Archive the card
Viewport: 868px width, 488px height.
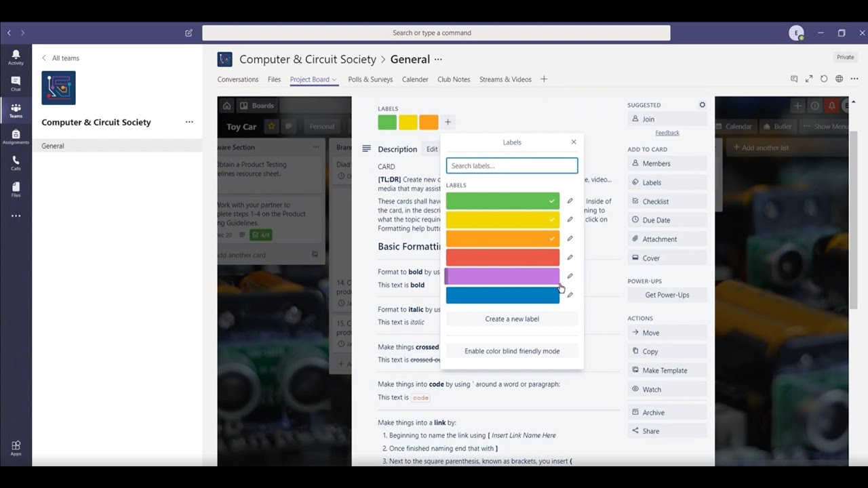tap(667, 412)
